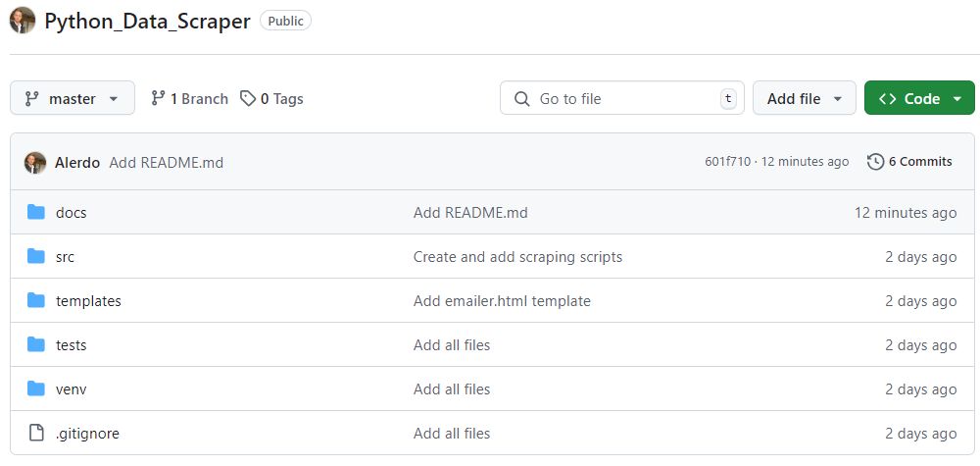Click the Go to file search field

622,98
